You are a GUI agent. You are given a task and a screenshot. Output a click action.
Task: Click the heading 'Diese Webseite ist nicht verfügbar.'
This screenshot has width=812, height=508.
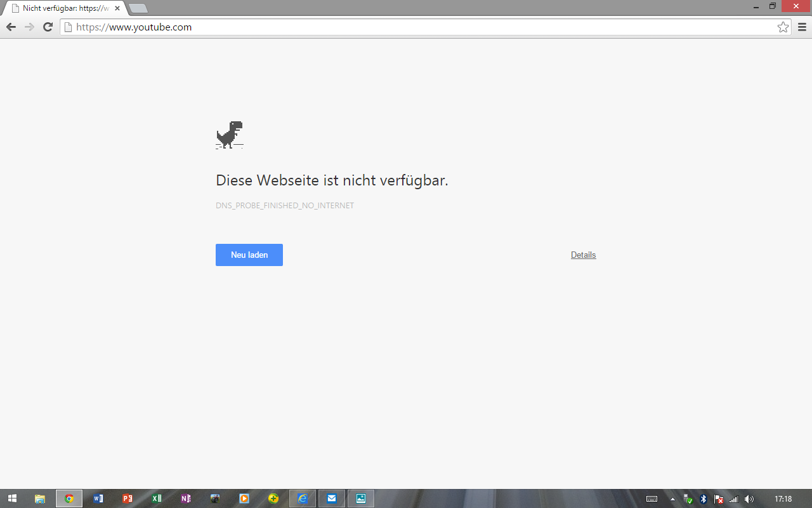(x=332, y=180)
